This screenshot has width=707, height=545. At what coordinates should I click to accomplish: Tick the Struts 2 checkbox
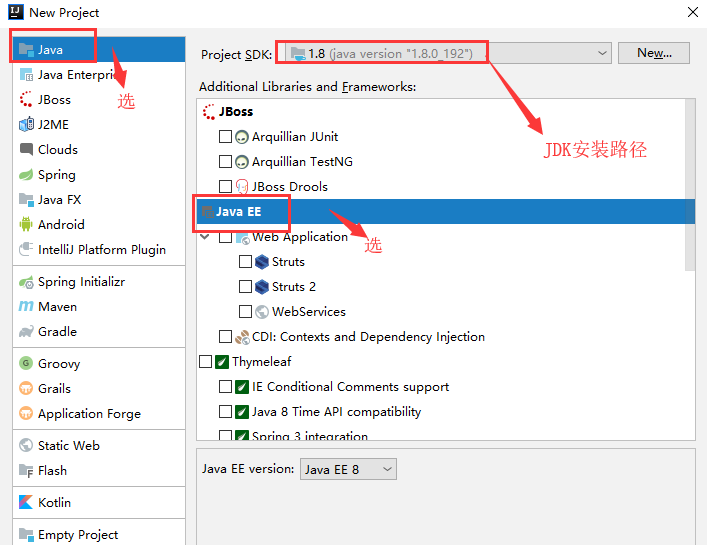pyautogui.click(x=245, y=287)
